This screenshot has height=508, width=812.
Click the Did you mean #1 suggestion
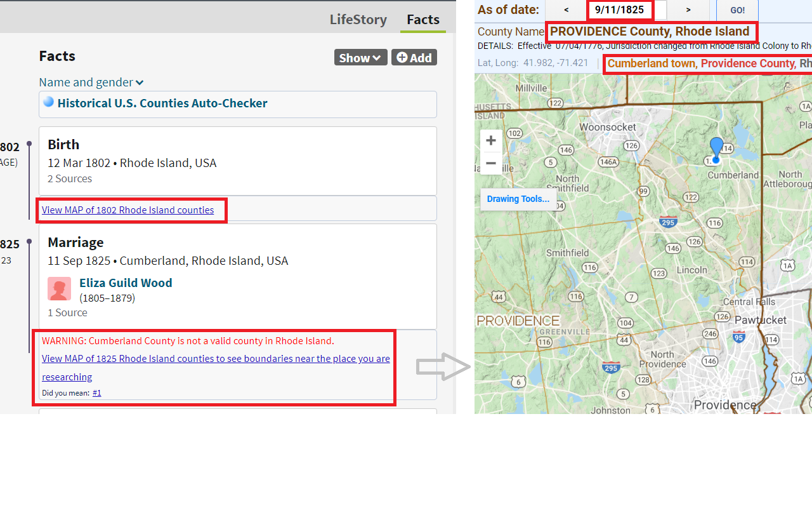(x=96, y=393)
